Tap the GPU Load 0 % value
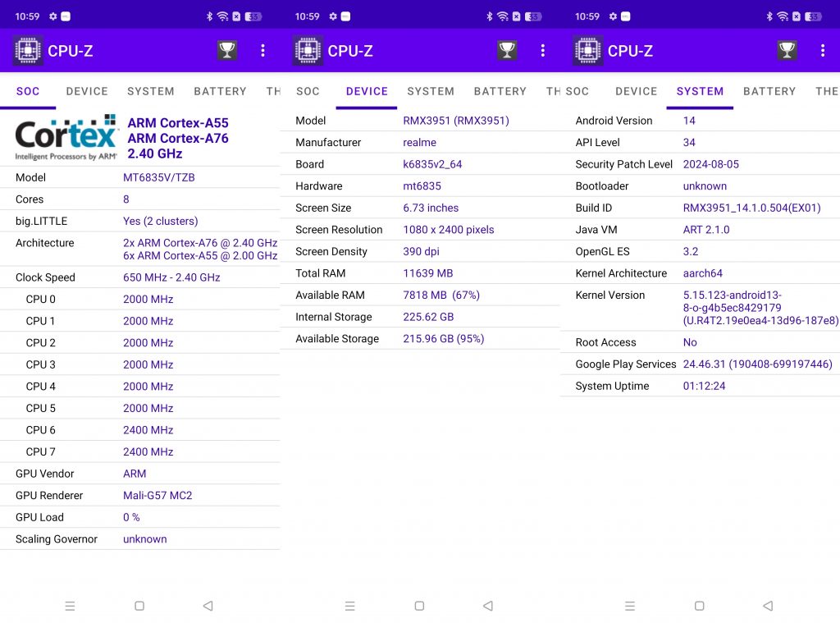Viewport: 840px width, 623px height. pos(131,517)
